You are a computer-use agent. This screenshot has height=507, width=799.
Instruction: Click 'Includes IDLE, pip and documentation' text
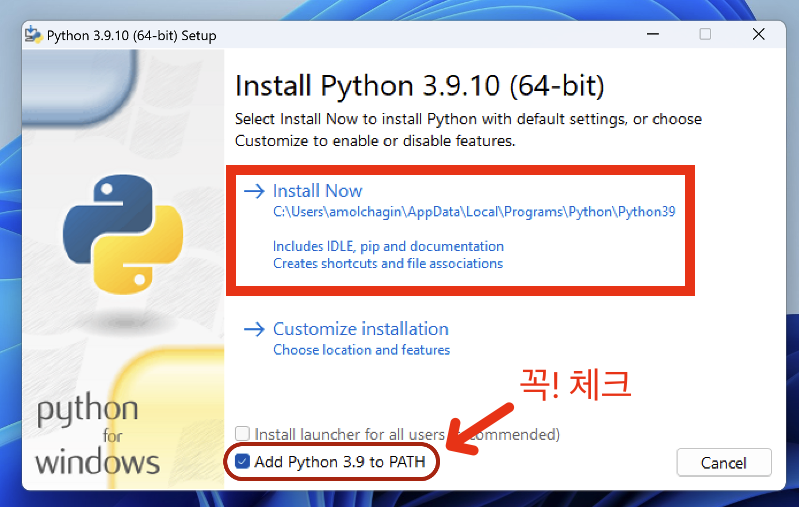(388, 247)
